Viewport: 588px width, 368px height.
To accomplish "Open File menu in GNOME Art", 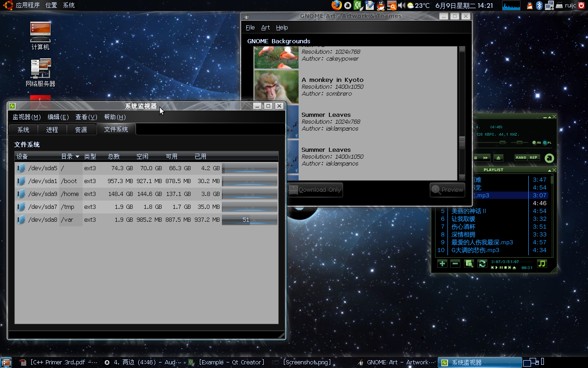I will pyautogui.click(x=250, y=28).
